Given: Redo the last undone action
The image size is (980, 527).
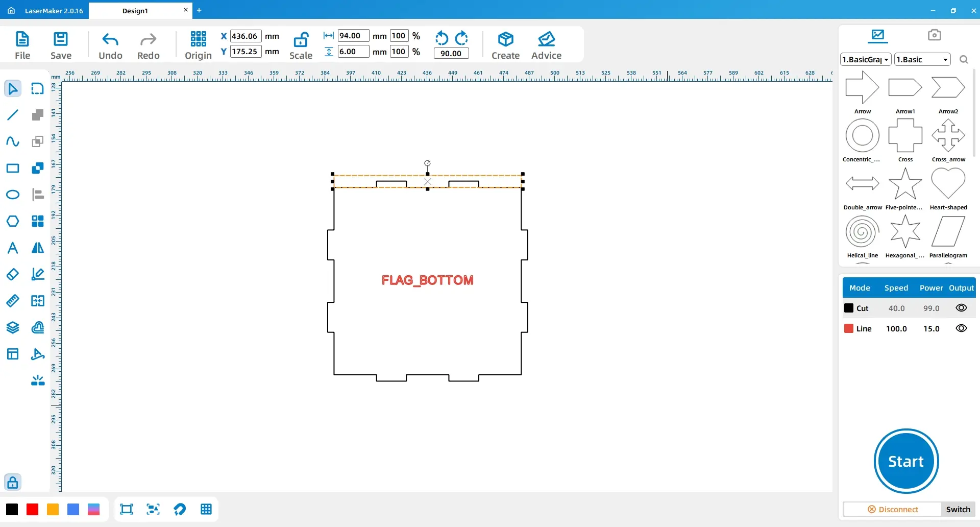Looking at the screenshot, I should [x=149, y=45].
